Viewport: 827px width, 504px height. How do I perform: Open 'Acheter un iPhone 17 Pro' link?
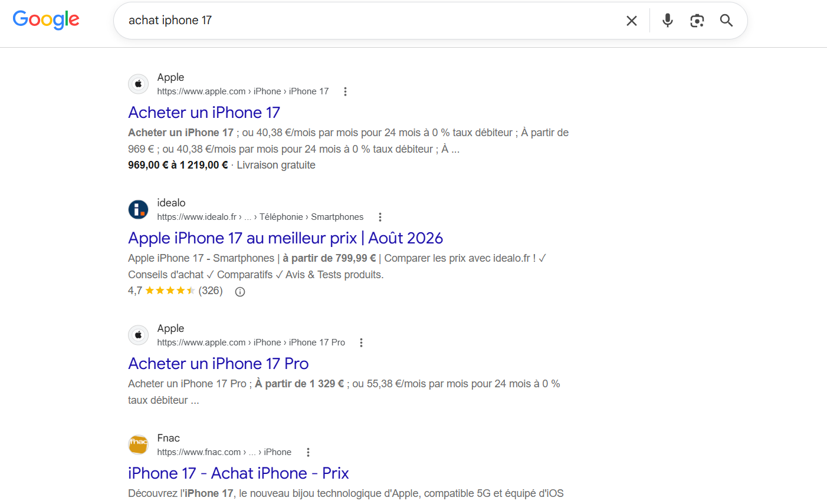(218, 363)
